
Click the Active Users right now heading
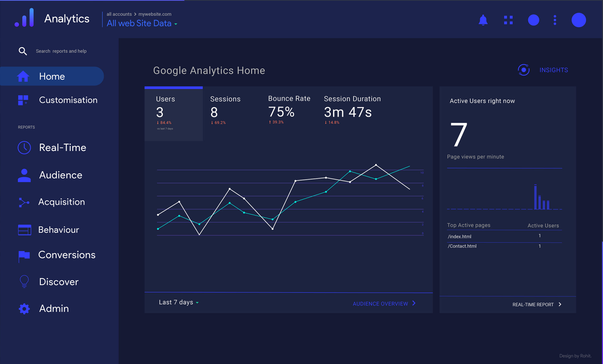[x=482, y=101]
